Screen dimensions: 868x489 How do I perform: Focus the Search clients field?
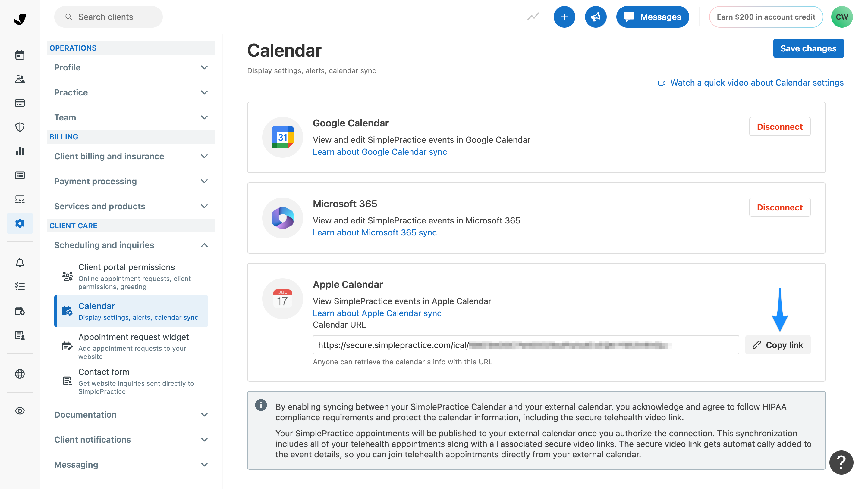click(x=108, y=17)
